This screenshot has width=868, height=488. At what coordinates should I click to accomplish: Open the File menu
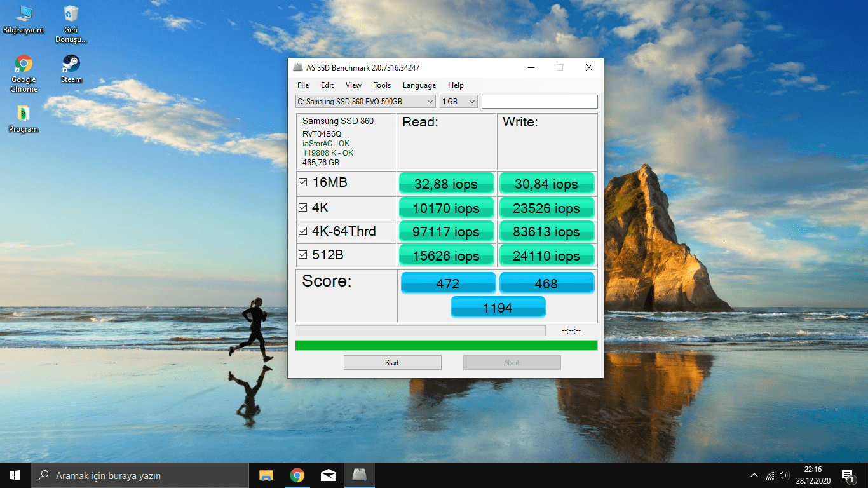coord(303,85)
